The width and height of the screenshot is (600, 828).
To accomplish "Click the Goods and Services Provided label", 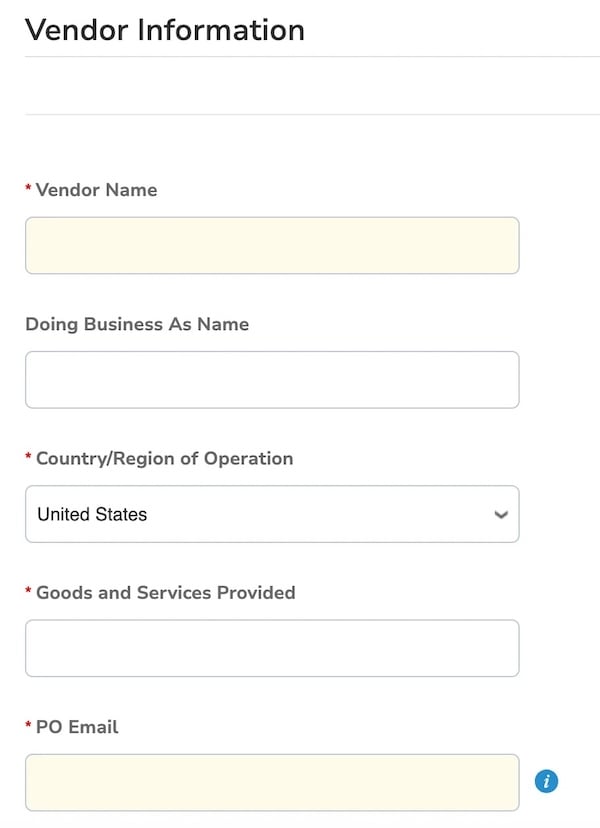I will [x=165, y=592].
